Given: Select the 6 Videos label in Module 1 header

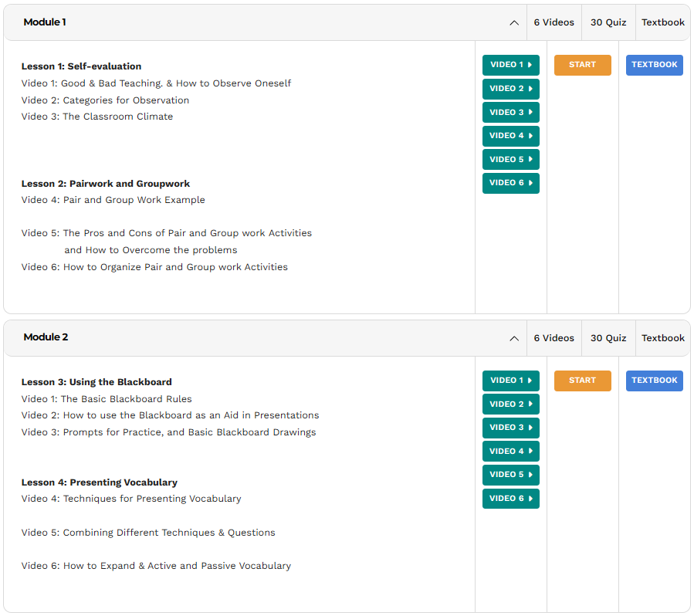Looking at the screenshot, I should (x=554, y=22).
